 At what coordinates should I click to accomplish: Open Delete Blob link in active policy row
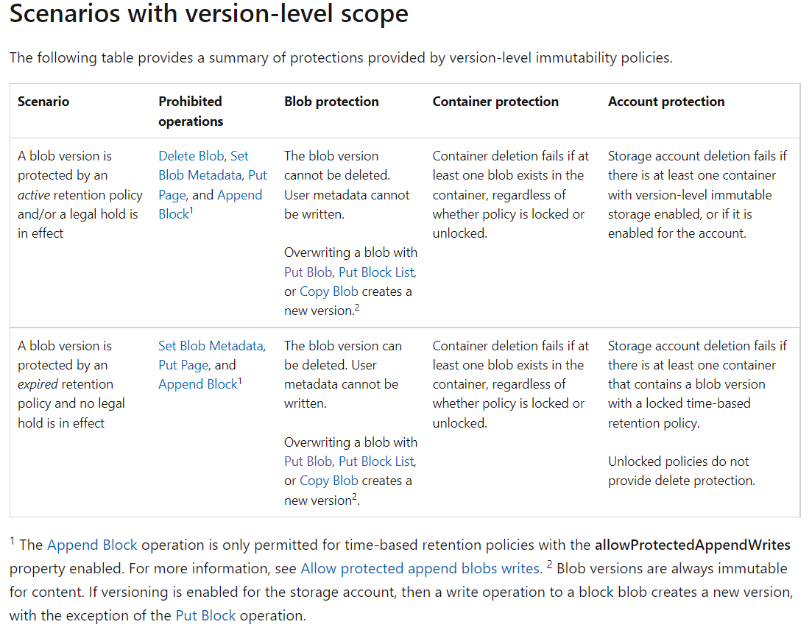pyautogui.click(x=191, y=156)
